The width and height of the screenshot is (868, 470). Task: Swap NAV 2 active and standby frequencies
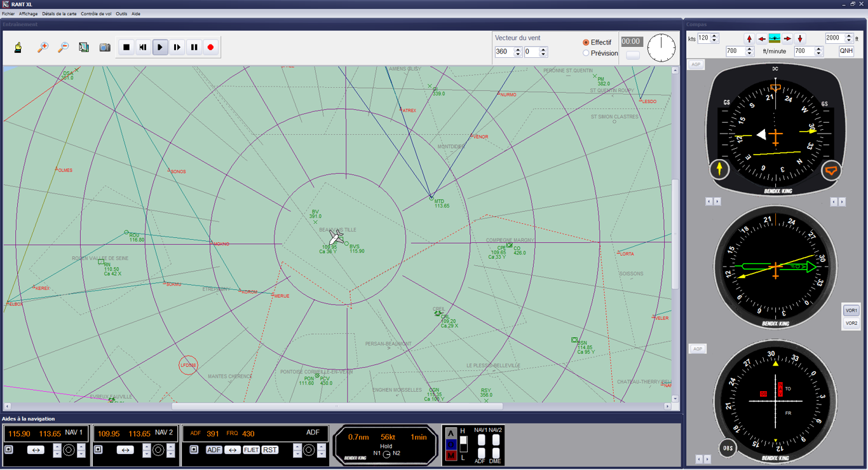125,450
